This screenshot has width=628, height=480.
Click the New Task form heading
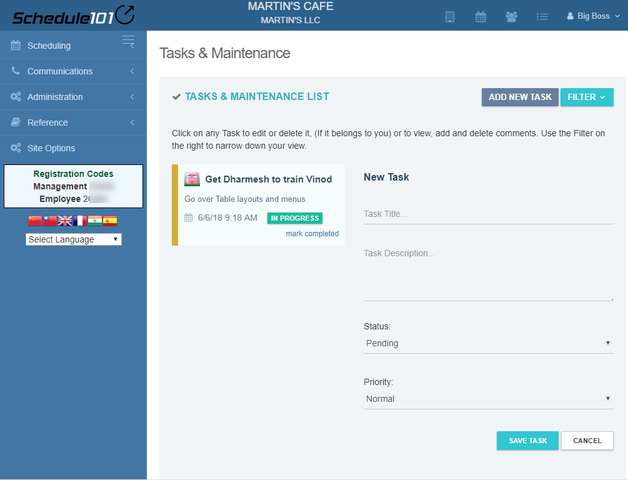[x=386, y=177]
